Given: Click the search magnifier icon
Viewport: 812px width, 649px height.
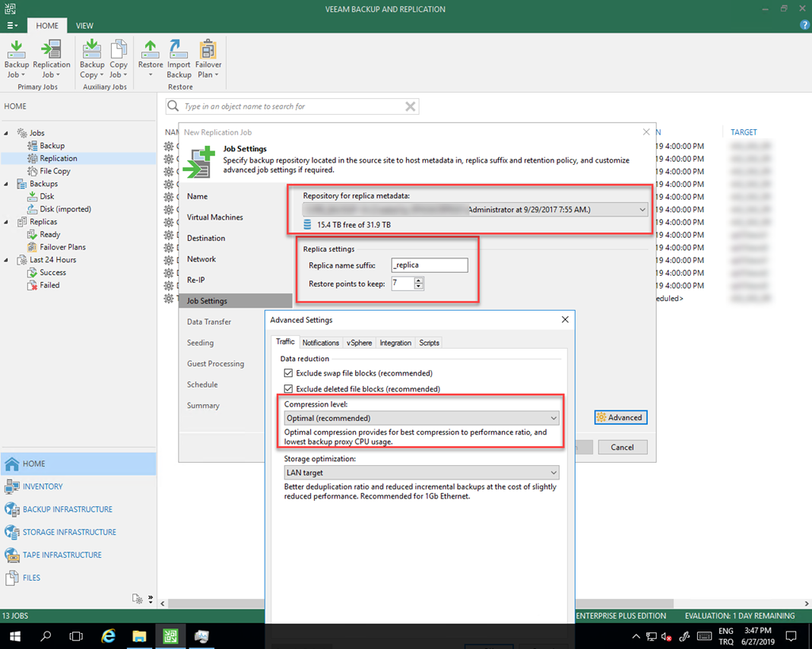Looking at the screenshot, I should tap(173, 106).
